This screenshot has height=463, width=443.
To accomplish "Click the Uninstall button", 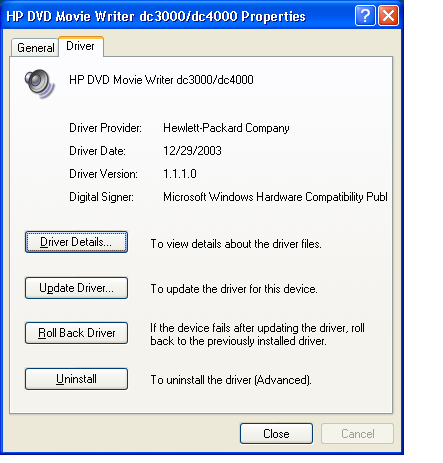I will [76, 379].
